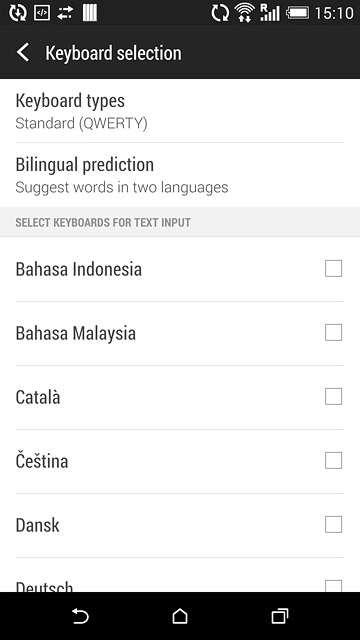Tap the back arrow in the header
This screenshot has height=640, width=360.
[23, 53]
